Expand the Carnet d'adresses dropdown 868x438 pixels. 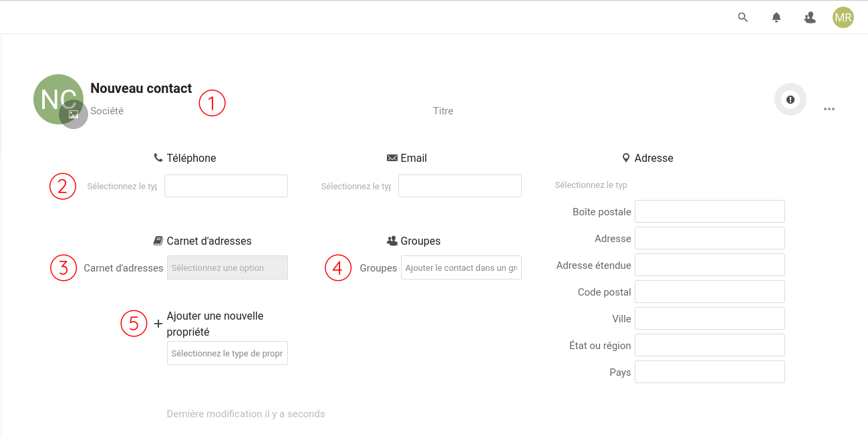227,267
